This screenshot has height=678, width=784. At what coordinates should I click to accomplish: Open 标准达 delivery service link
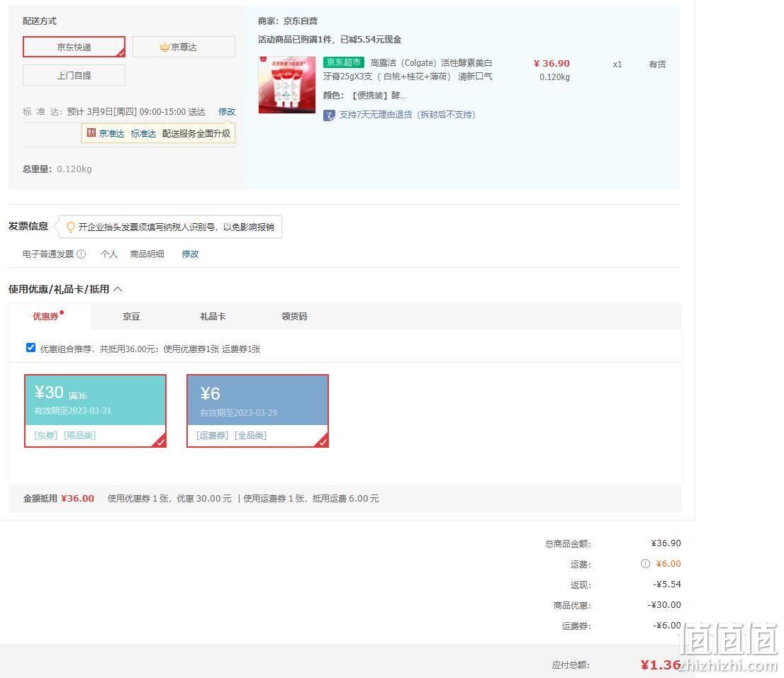143,133
